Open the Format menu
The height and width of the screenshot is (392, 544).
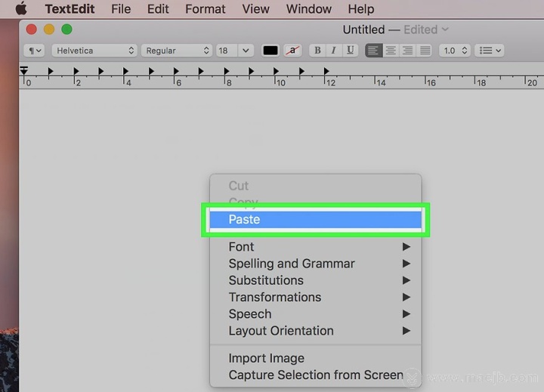(x=205, y=8)
